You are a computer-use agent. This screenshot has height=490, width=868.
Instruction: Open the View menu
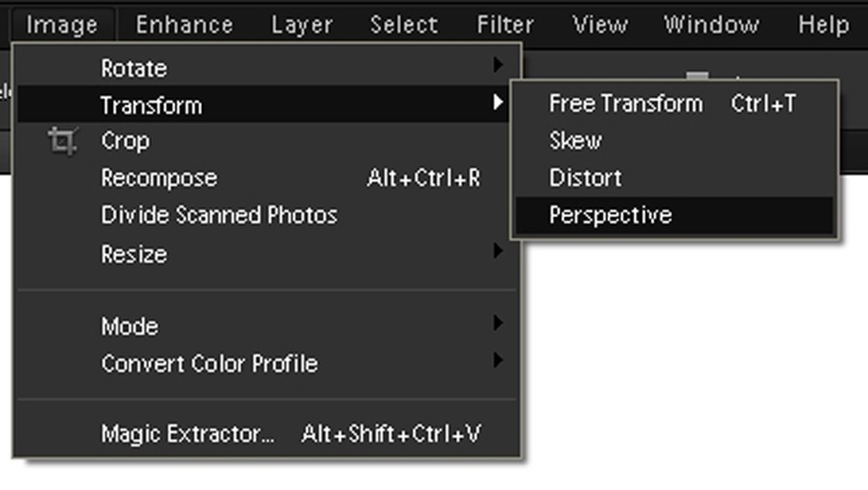click(x=600, y=24)
